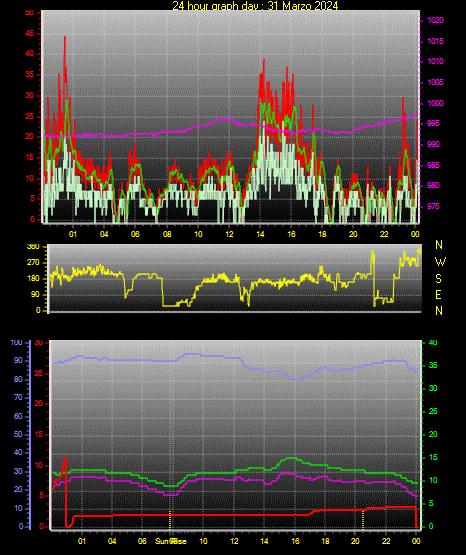Image resolution: width=466 pixels, height=555 pixels.
Task: Click the red 25 label on bottom chart
Action: click(x=39, y=373)
